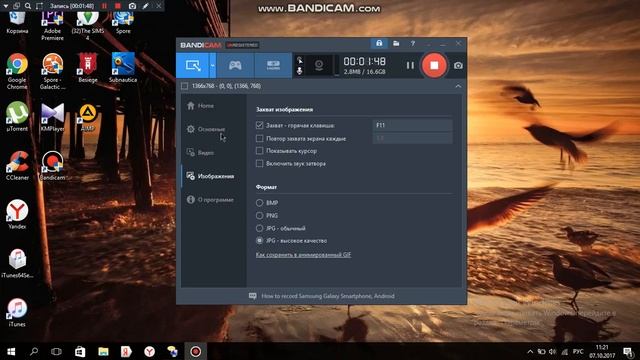
Task: Take a screenshot with the camera icon
Action: [458, 66]
